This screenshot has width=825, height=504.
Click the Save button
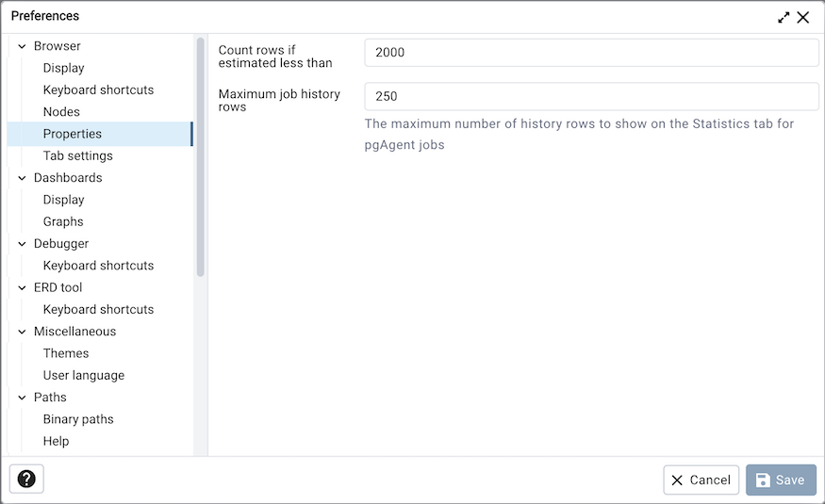[x=781, y=480]
